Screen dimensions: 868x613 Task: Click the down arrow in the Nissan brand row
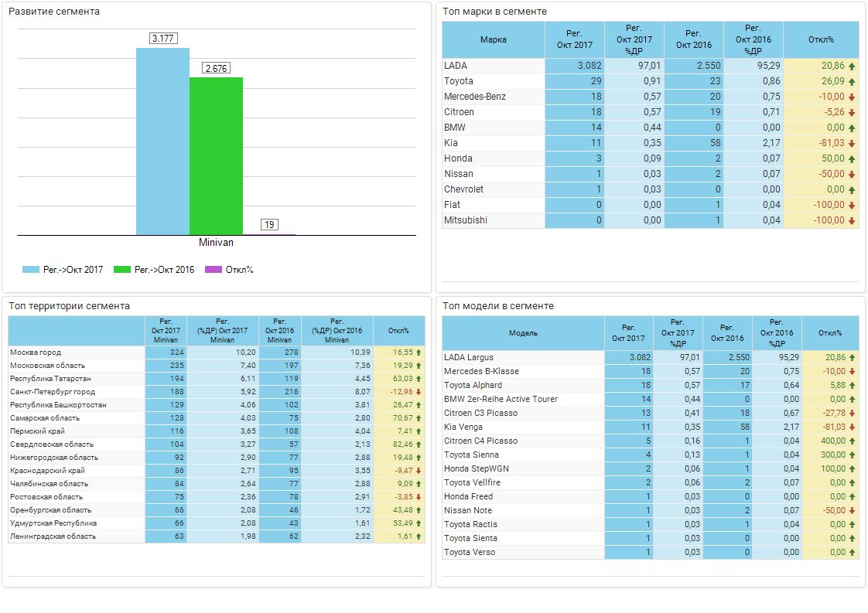852,175
